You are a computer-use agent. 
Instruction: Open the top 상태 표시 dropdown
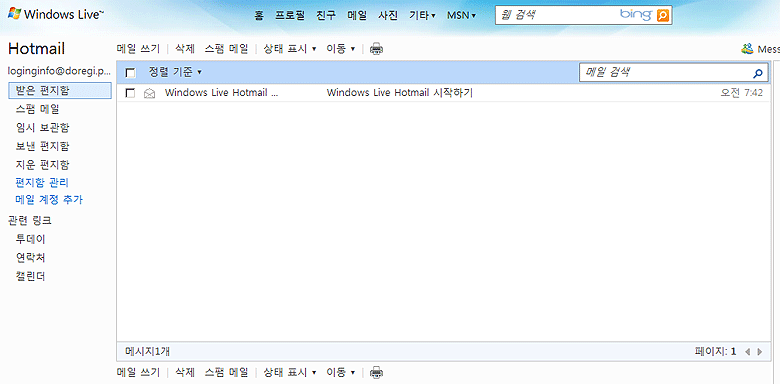click(x=290, y=49)
